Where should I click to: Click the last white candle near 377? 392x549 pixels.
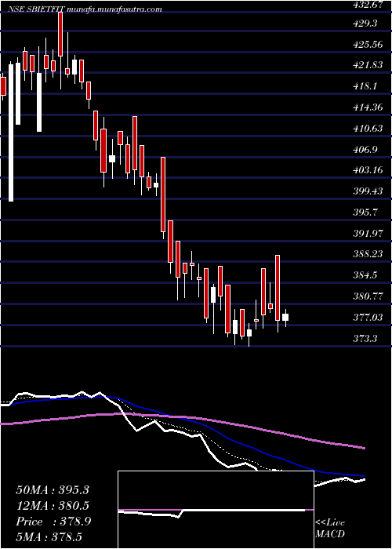(285, 317)
